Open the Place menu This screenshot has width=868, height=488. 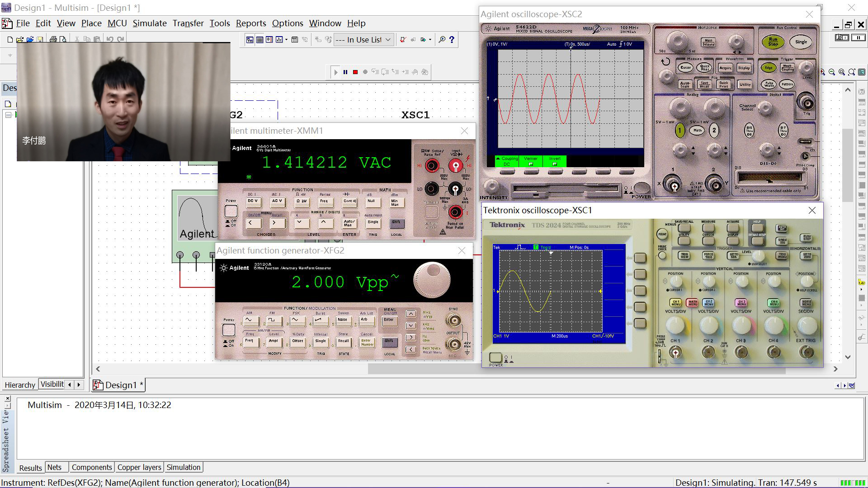pos(91,23)
